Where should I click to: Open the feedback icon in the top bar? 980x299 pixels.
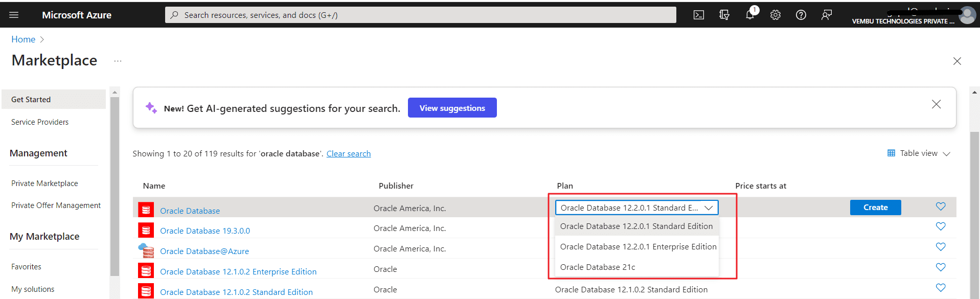[827, 15]
